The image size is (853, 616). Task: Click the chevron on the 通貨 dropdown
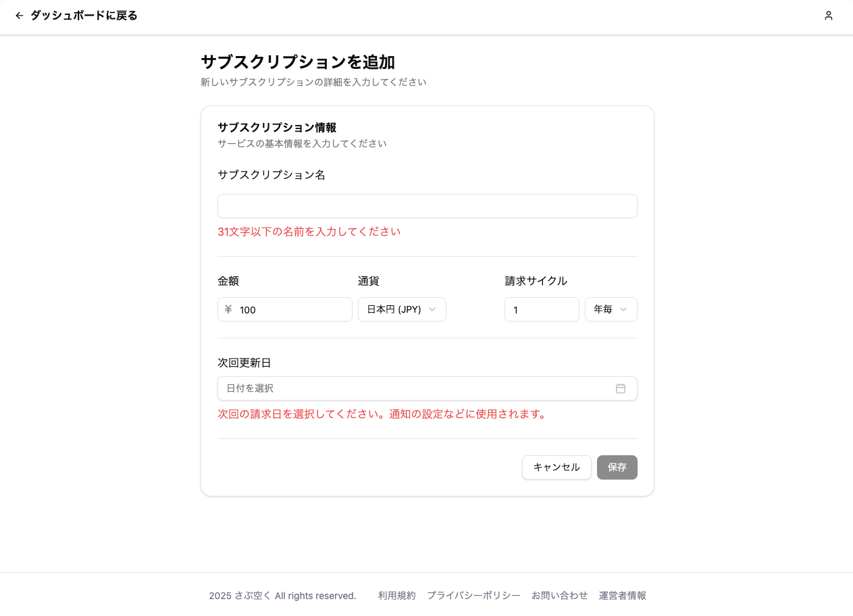tap(433, 309)
